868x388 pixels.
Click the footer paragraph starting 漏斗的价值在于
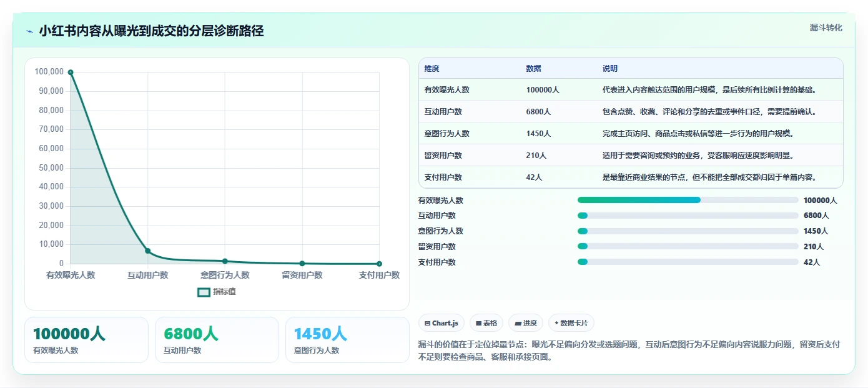tap(629, 351)
